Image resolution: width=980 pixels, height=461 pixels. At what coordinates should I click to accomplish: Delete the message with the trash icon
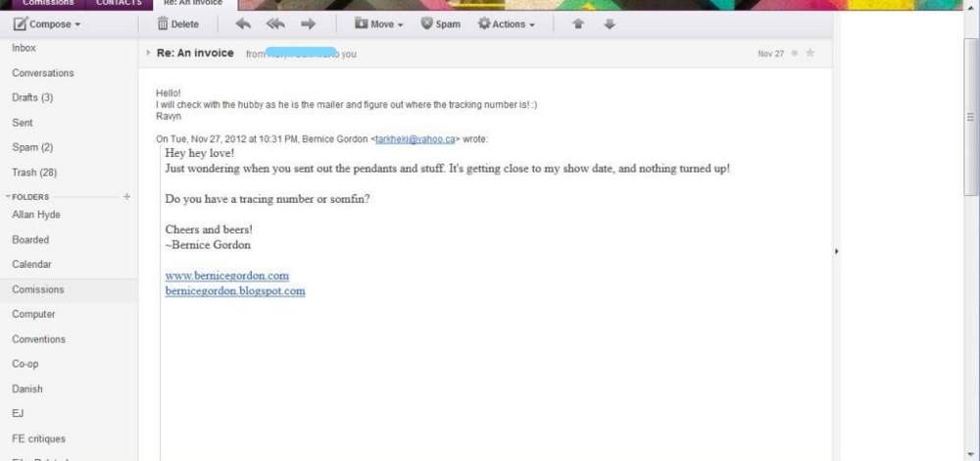[x=177, y=25]
